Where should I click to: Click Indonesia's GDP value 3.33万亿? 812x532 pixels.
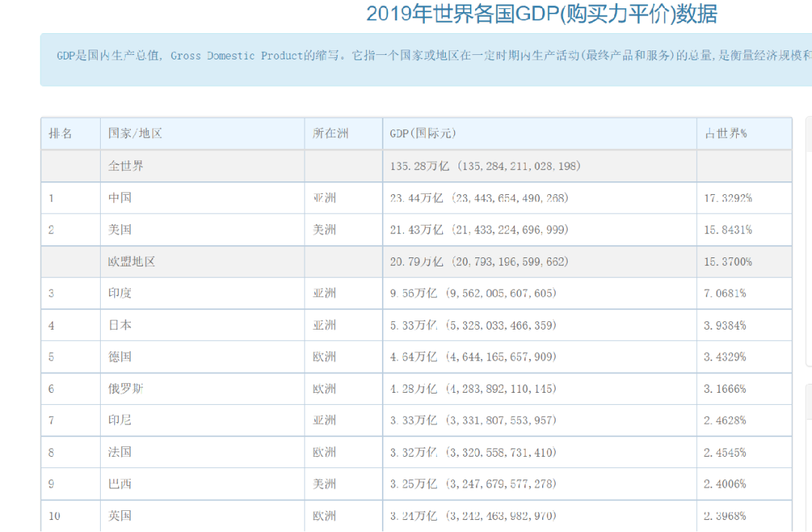[473, 421]
